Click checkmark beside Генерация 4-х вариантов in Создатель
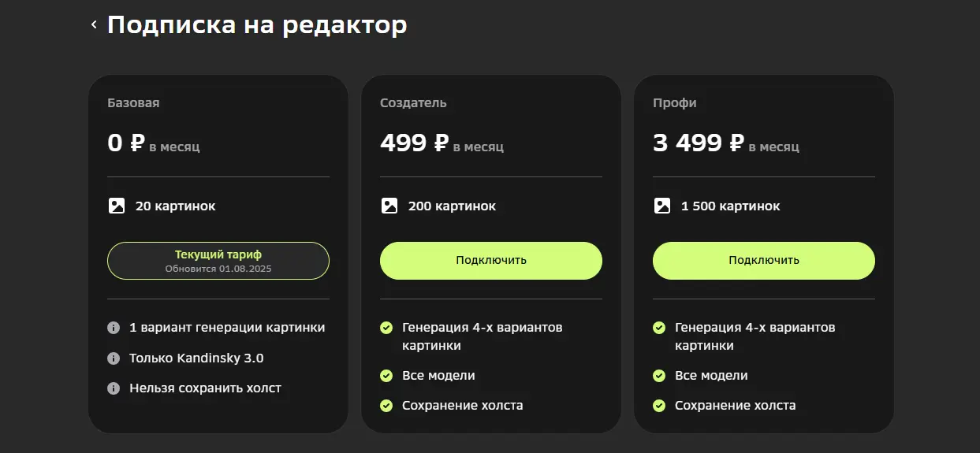The width and height of the screenshot is (980, 453). point(386,327)
